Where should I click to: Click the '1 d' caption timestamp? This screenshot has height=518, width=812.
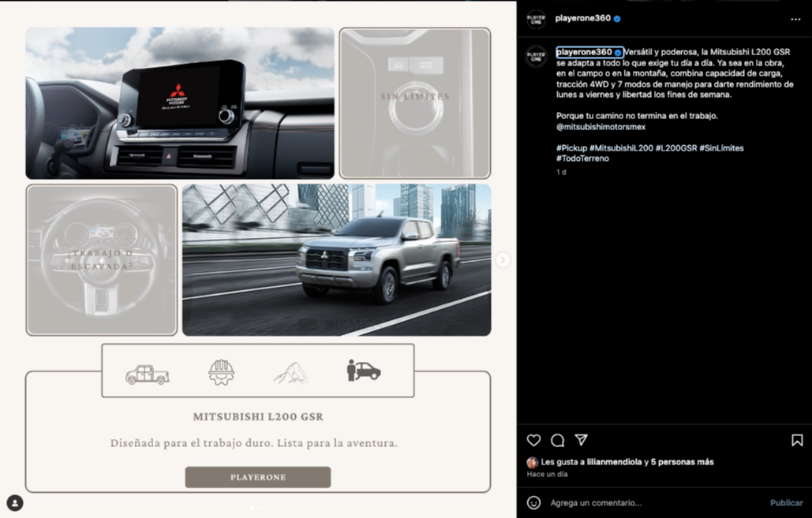(x=561, y=172)
